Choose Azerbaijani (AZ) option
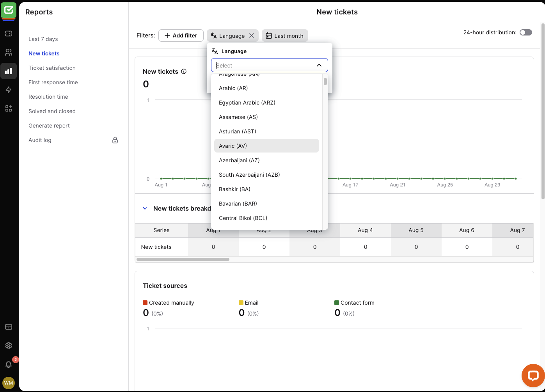The image size is (545, 392). tap(266, 160)
